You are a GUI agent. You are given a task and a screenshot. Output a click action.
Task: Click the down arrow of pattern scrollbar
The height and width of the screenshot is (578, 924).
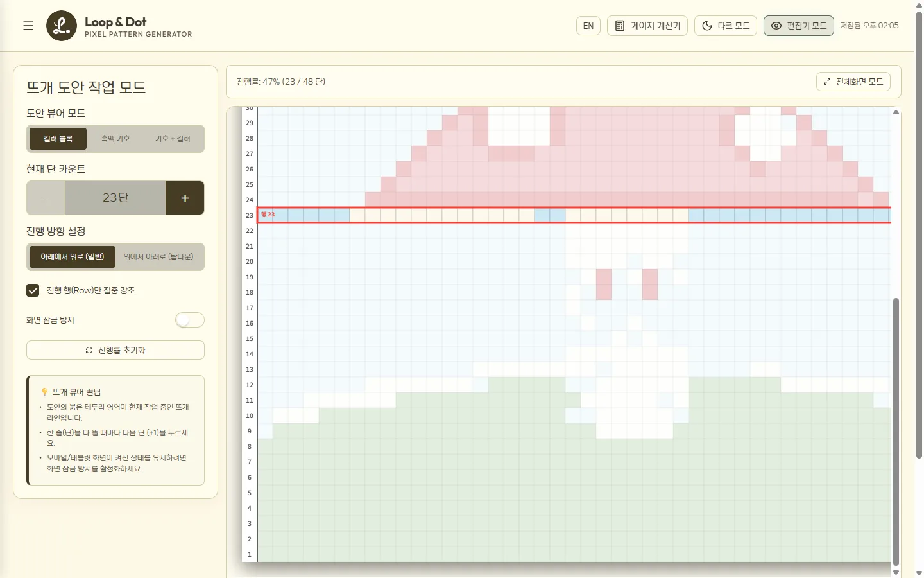coord(896,572)
